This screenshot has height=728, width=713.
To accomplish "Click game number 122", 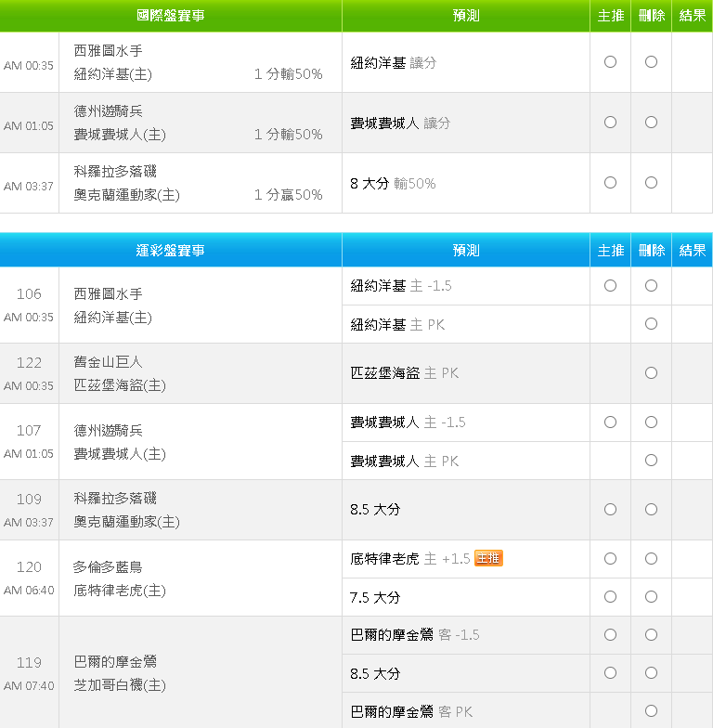I will pyautogui.click(x=29, y=362).
